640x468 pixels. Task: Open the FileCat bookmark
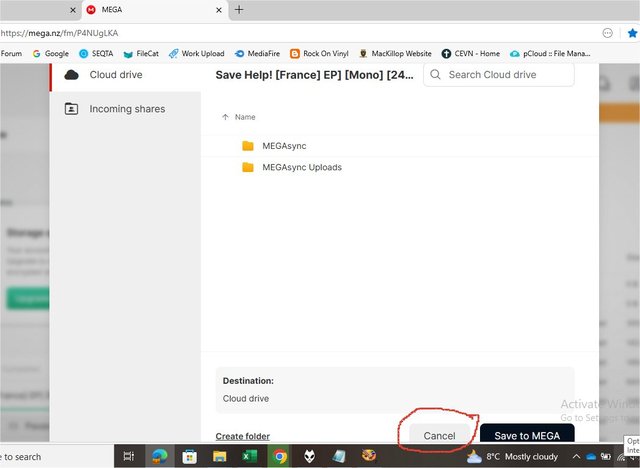coord(141,53)
